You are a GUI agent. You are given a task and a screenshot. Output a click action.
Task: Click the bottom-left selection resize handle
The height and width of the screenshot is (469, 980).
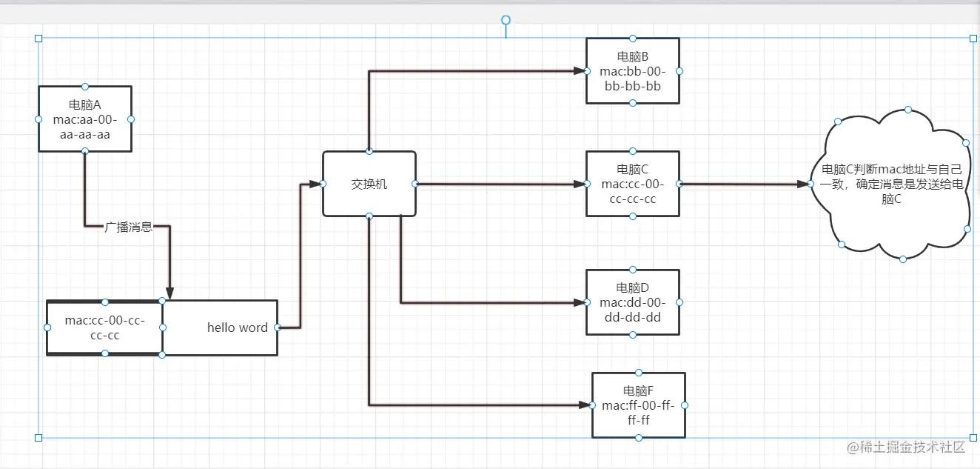click(x=38, y=438)
